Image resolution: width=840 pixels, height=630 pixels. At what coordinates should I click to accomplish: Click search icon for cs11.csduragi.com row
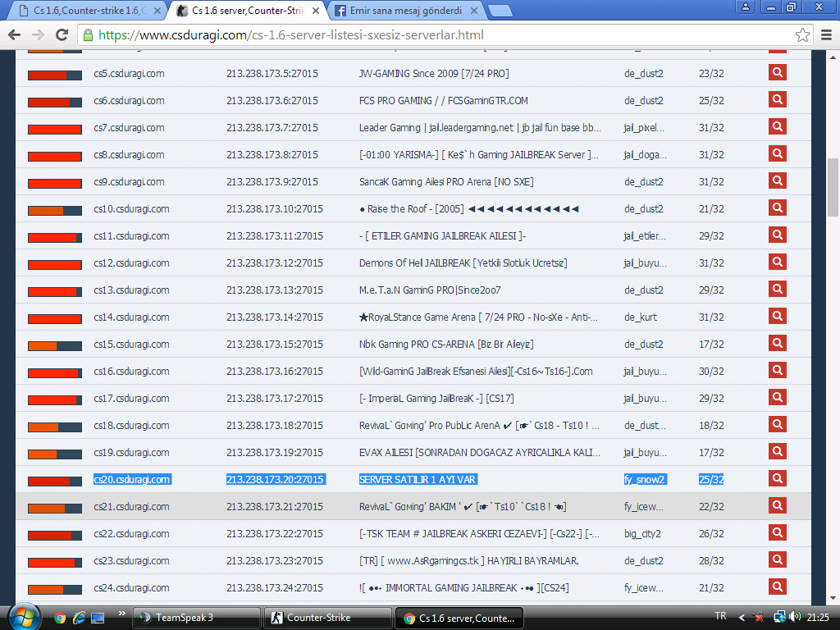tap(778, 235)
